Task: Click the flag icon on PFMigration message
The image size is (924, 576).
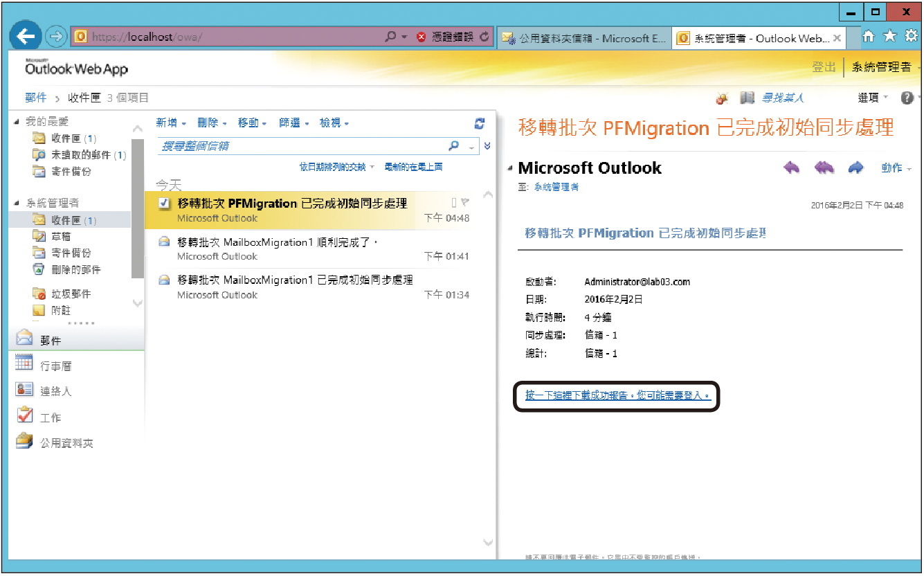Action: (465, 202)
